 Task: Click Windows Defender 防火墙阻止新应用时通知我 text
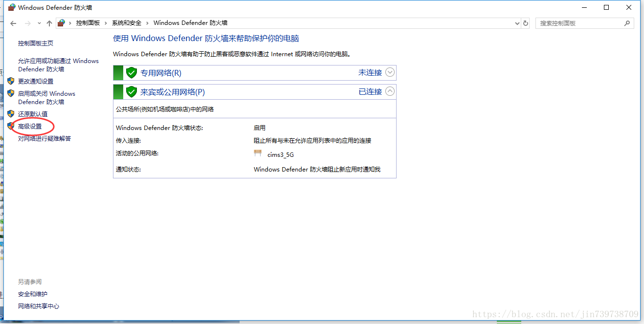pos(317,170)
